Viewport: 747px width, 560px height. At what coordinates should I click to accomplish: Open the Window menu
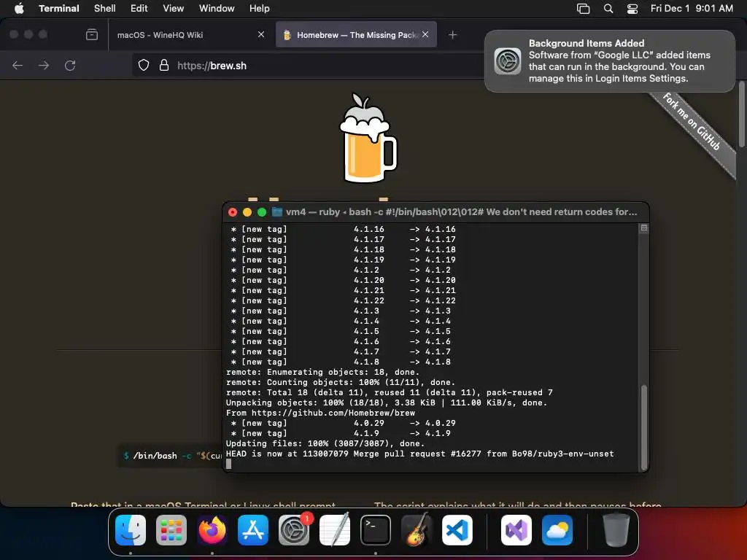[x=216, y=8]
